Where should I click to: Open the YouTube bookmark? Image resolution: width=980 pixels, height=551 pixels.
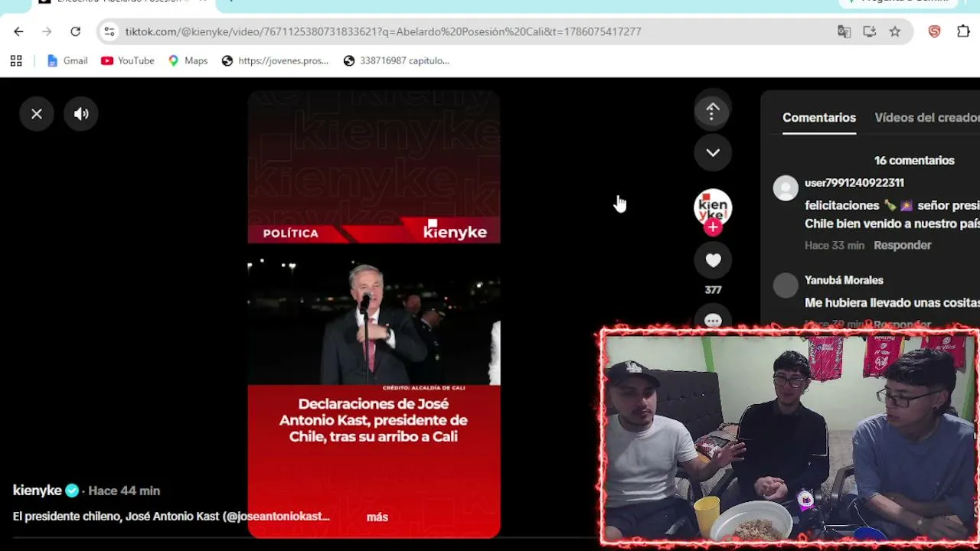[x=127, y=60]
